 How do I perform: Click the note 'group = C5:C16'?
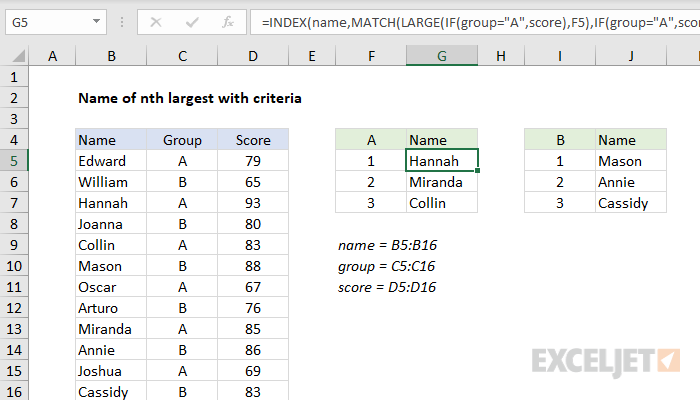tap(386, 266)
